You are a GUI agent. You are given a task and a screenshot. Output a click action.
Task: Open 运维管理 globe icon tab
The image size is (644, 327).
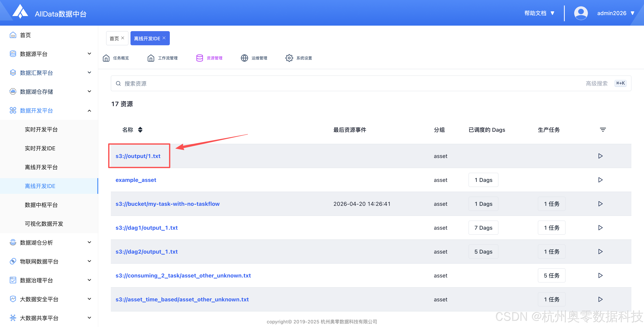244,58
